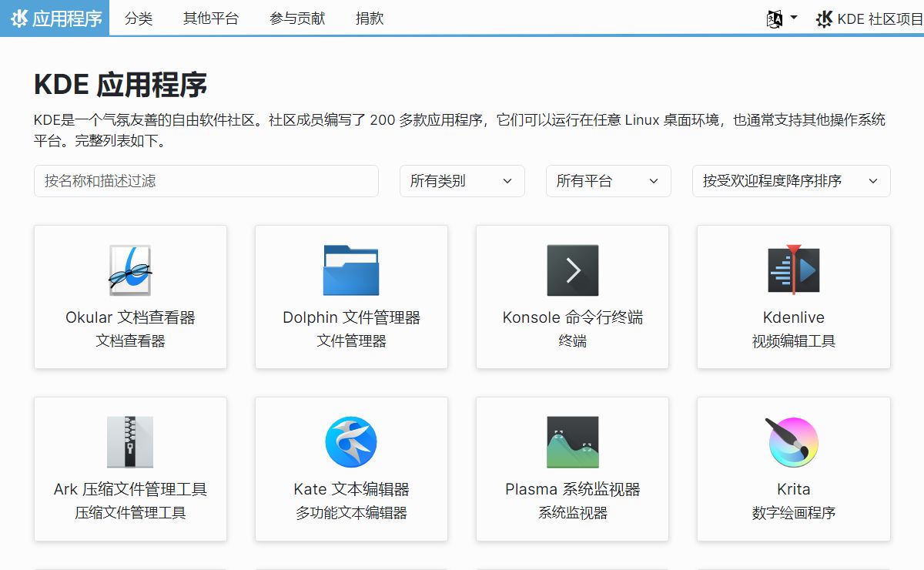Click the KDE gear logo in 应用程序 header
The image size is (924, 570).
click(19, 18)
